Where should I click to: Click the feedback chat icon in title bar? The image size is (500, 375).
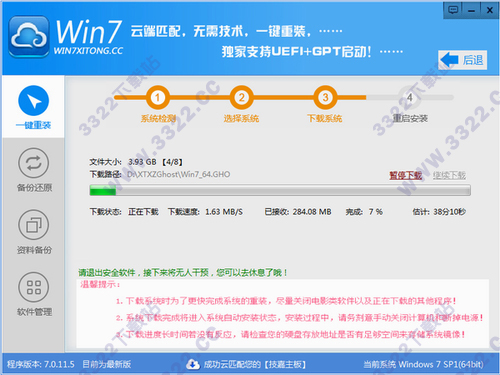tap(453, 10)
